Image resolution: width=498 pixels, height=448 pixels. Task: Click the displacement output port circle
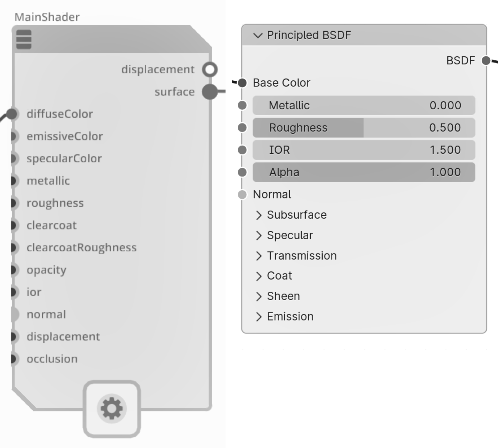210,70
